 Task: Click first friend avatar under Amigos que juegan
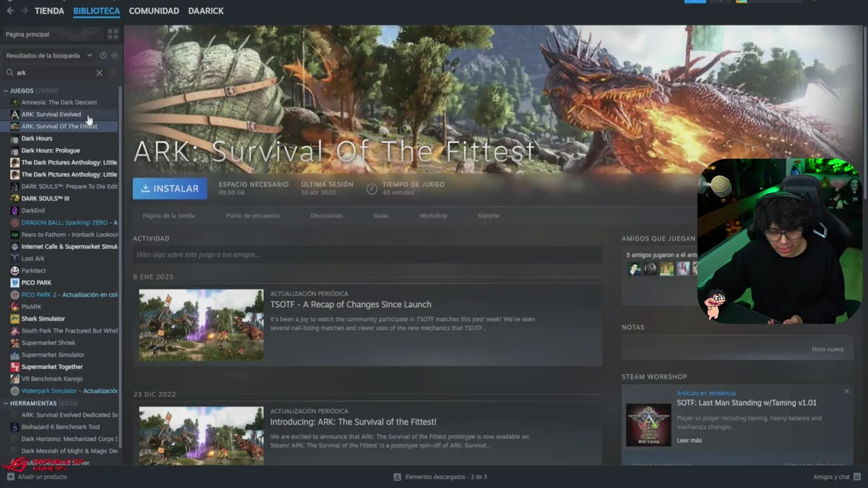(x=634, y=269)
